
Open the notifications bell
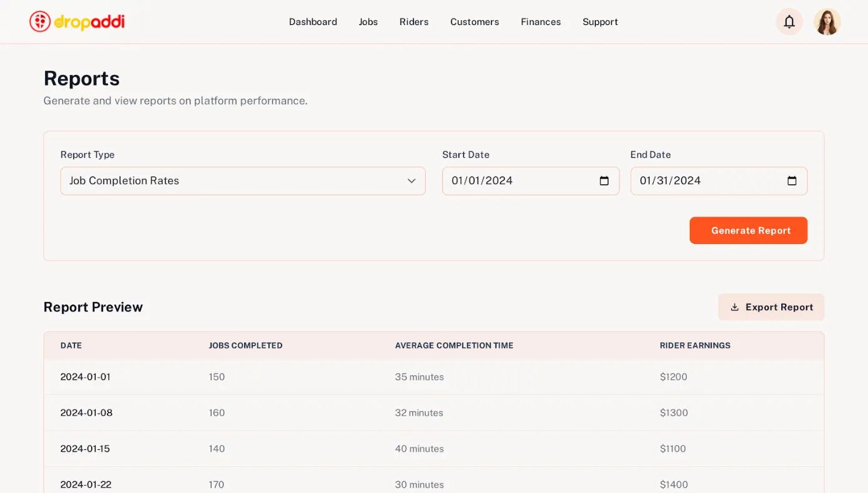(789, 22)
